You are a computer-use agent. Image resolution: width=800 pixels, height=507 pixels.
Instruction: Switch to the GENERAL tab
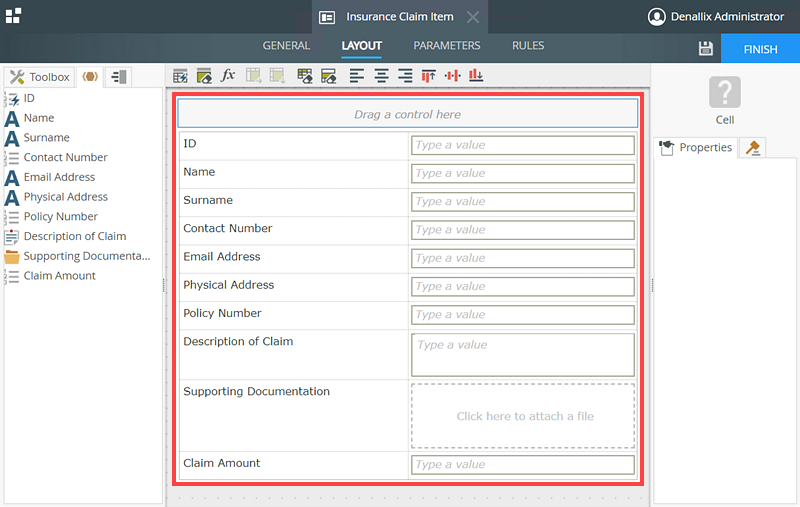point(286,46)
